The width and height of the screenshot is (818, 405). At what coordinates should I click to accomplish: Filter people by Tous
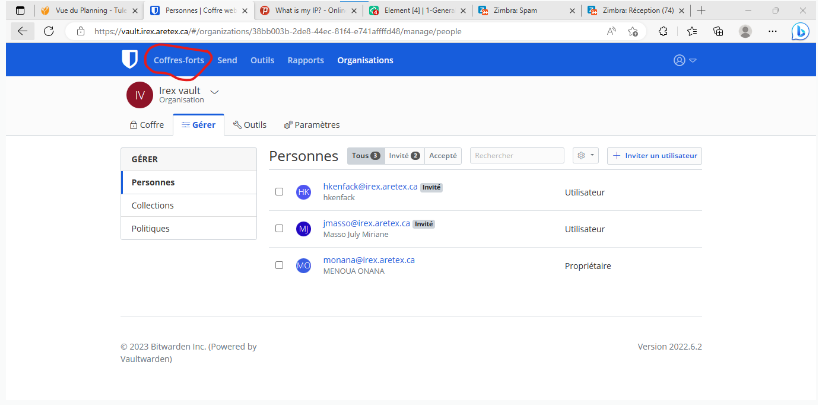(x=366, y=156)
